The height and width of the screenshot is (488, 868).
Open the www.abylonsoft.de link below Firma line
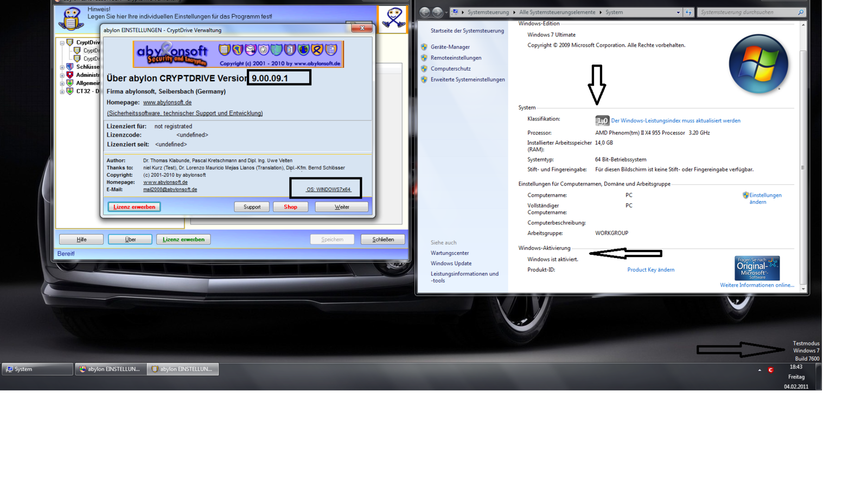tap(167, 102)
